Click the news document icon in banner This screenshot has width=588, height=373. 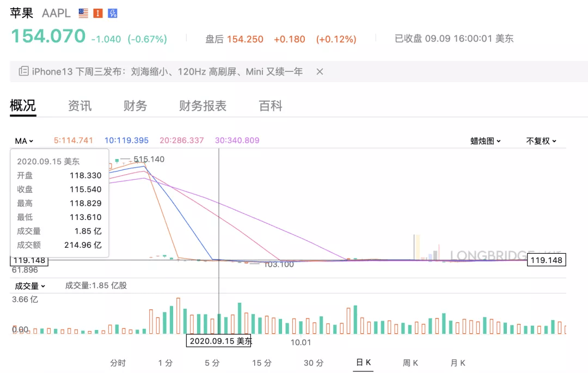click(x=23, y=71)
